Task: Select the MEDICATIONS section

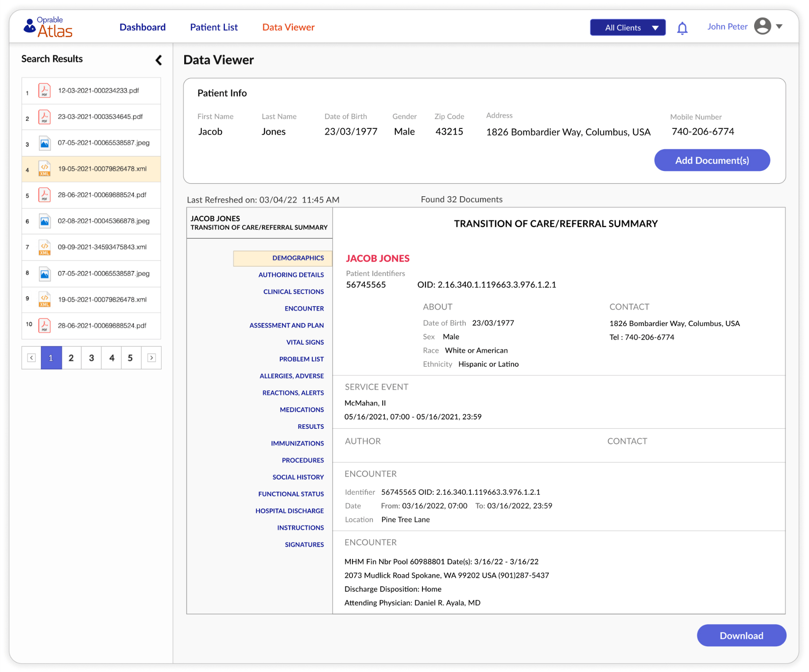Action: [302, 409]
